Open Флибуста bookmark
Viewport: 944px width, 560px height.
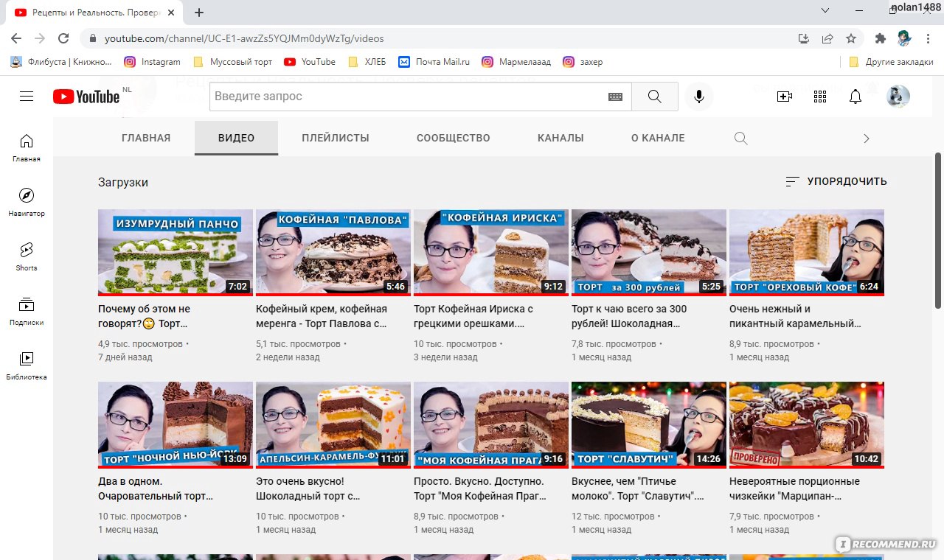coord(61,62)
